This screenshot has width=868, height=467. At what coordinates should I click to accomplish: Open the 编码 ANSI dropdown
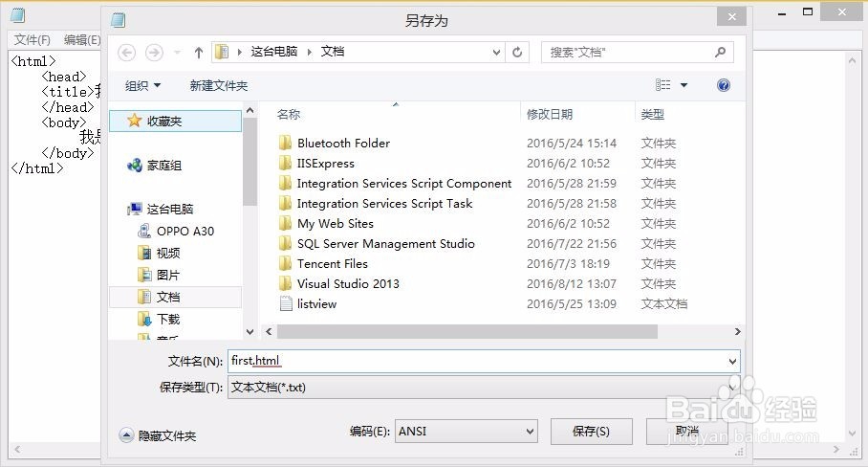(x=467, y=431)
